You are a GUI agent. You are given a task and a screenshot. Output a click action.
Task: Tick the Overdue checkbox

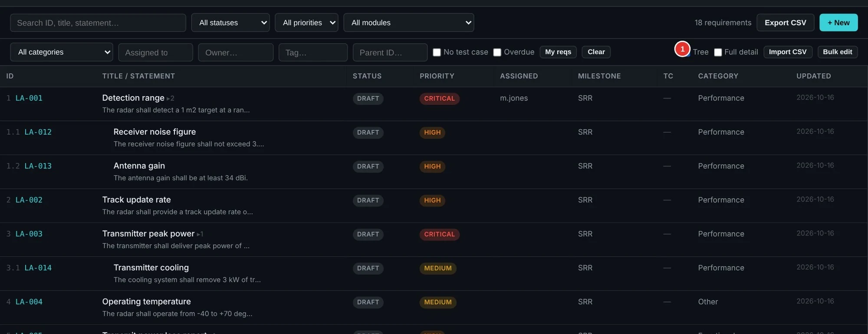tap(497, 52)
